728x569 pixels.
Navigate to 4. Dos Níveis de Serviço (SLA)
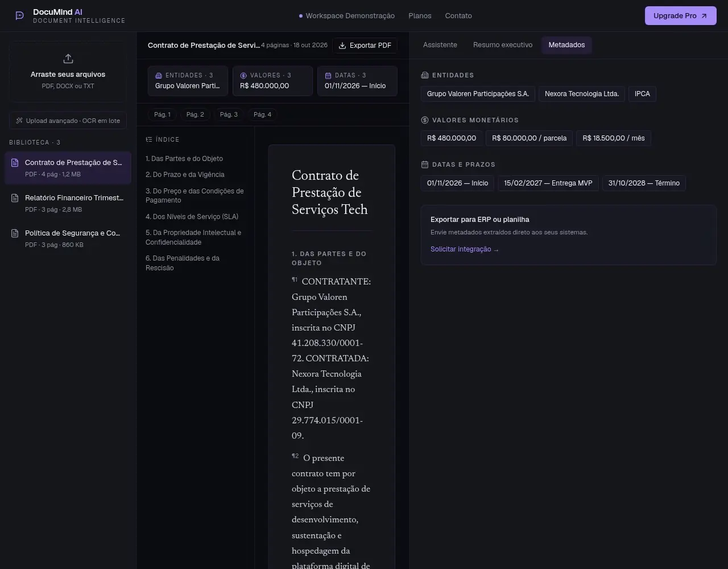coord(192,217)
